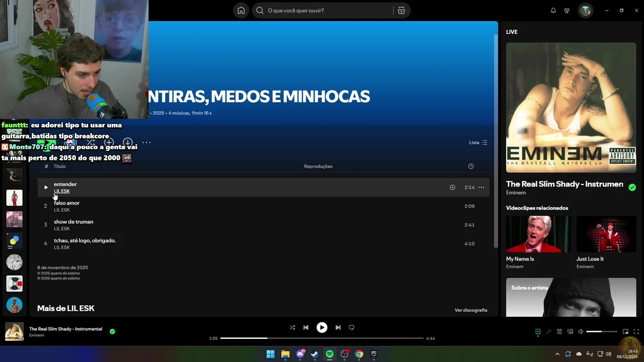Open Eminem artist link in bottom player bar
This screenshot has width=644, height=362.
pos(36,335)
